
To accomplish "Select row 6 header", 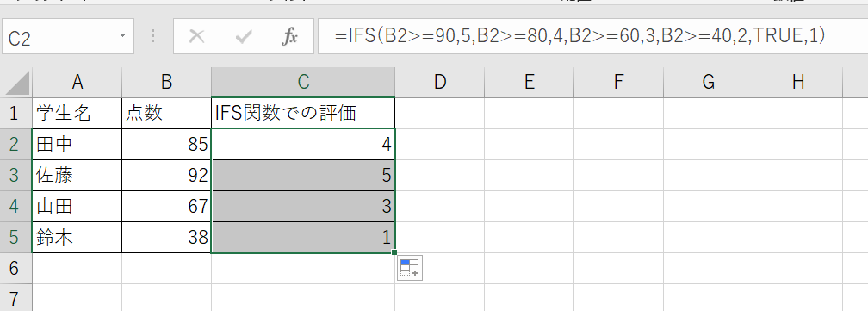I will point(15,269).
